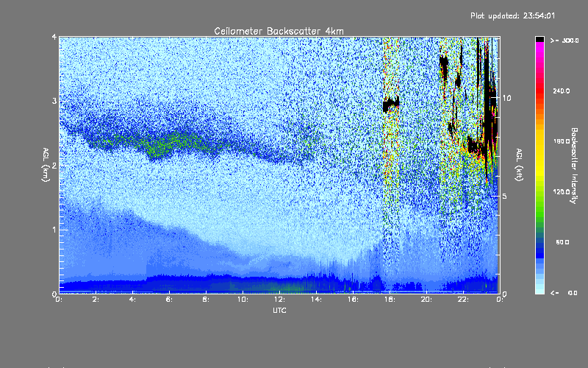Click the '120.0' colorbar label
The height and width of the screenshot is (368, 588).
tap(562, 191)
